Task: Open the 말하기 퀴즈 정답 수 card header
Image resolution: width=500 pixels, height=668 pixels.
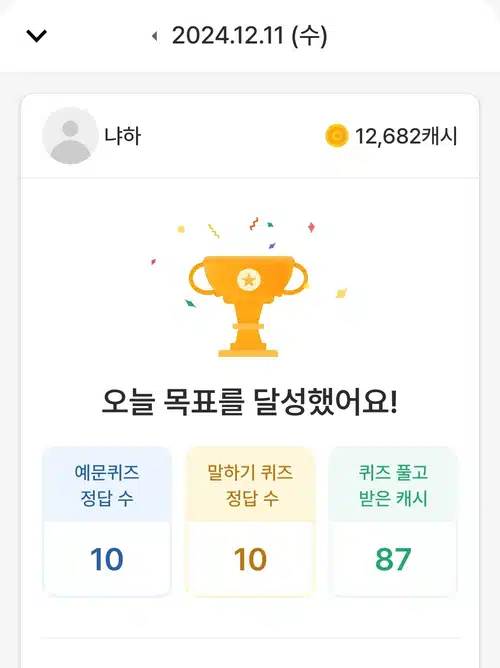Action: coord(250,485)
